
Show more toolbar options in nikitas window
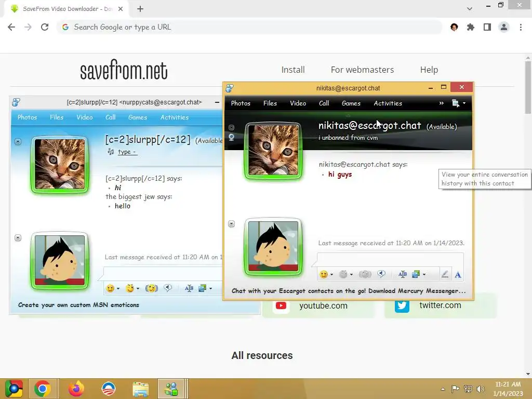click(442, 103)
